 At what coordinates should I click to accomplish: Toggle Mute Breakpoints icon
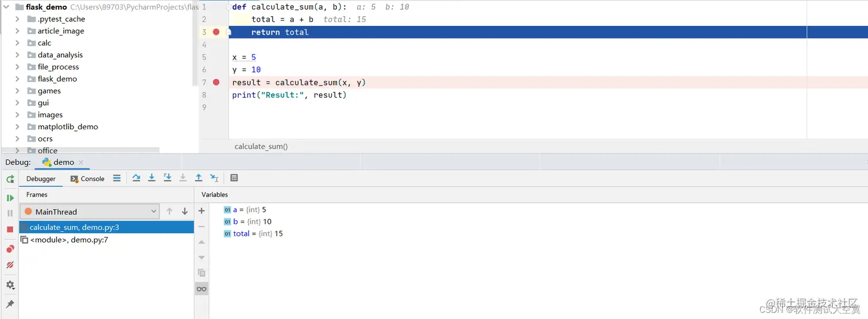tap(10, 265)
